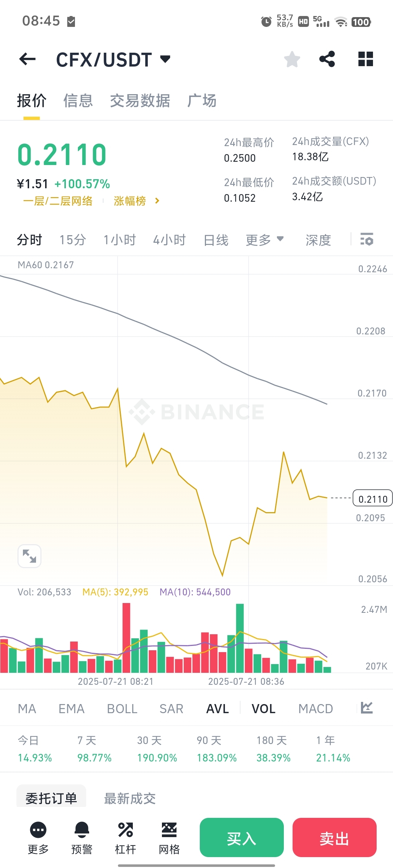Open chart settings icon beside 深度
The width and height of the screenshot is (393, 868).
[x=367, y=240]
